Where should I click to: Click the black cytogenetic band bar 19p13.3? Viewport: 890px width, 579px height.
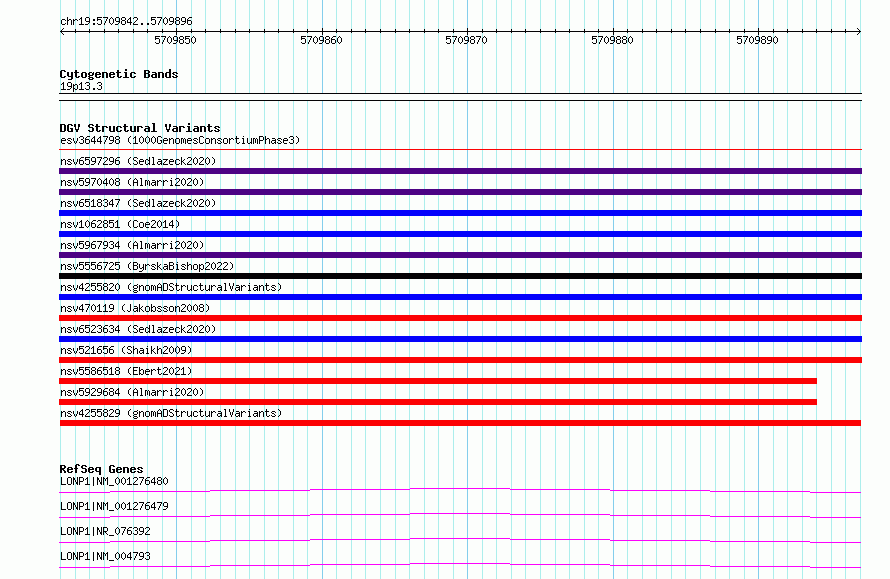pyautogui.click(x=460, y=97)
